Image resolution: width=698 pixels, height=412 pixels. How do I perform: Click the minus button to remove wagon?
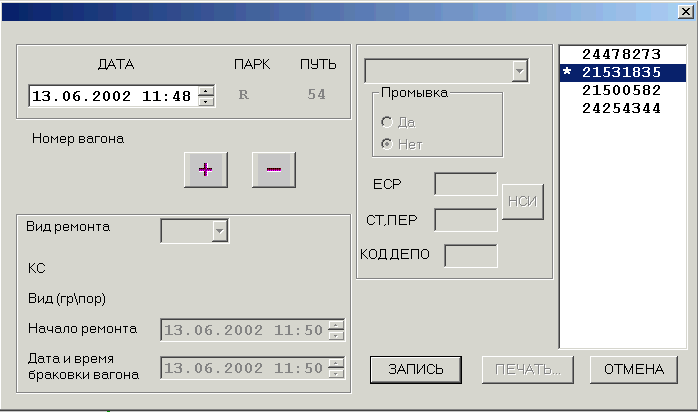274,170
